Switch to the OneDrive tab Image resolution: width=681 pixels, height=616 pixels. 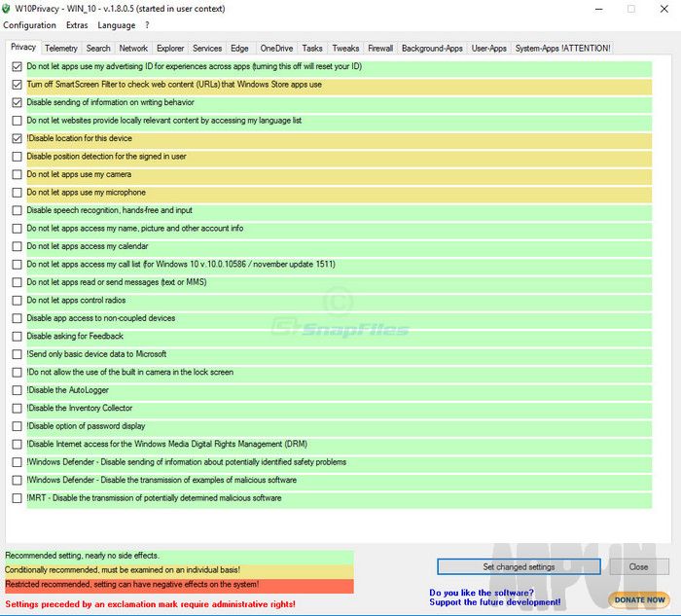coord(276,49)
